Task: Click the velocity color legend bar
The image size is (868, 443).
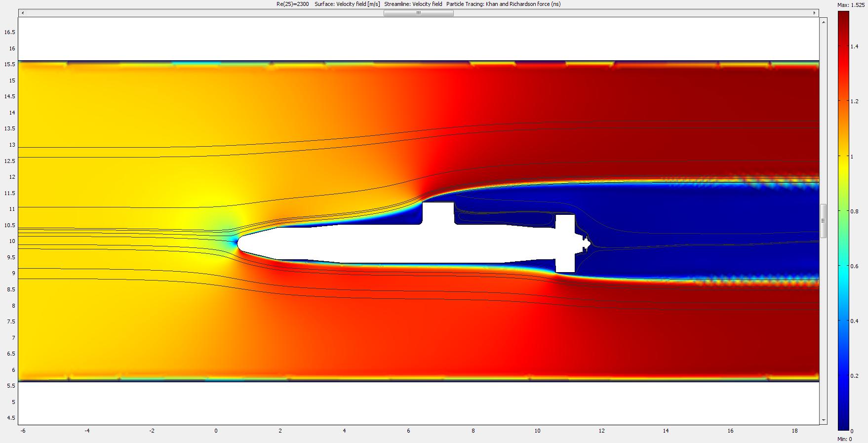Action: (844, 221)
